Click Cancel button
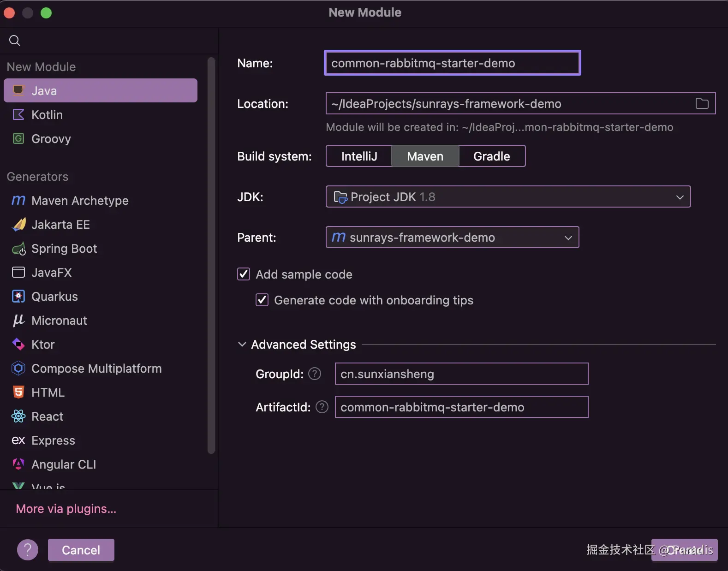Viewport: 728px width, 571px height. 81,550
